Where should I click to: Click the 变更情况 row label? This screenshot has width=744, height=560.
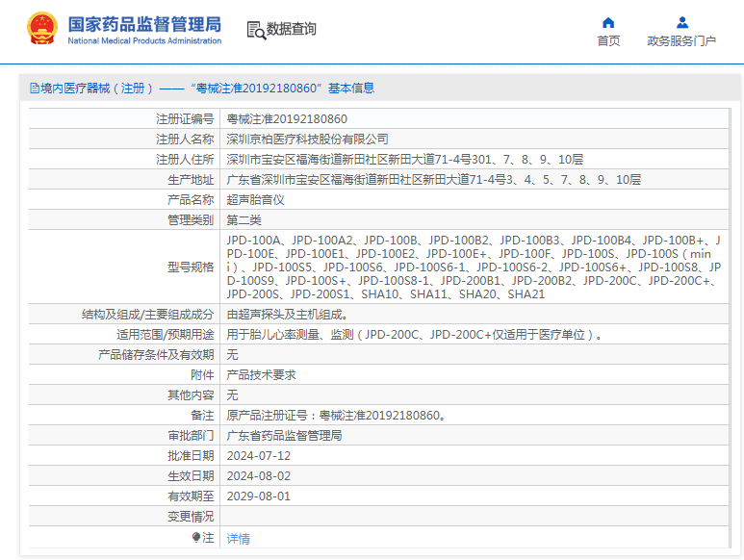[x=191, y=517]
